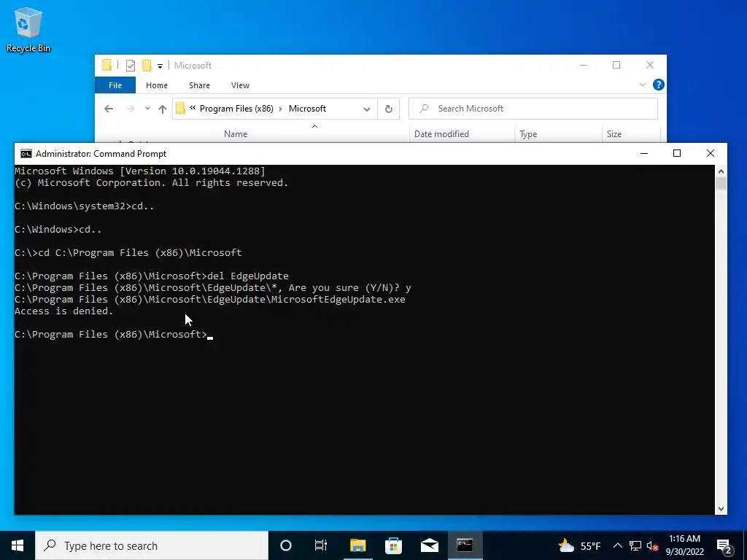Close the Command Prompt window
This screenshot has height=560, width=747.
[x=710, y=153]
